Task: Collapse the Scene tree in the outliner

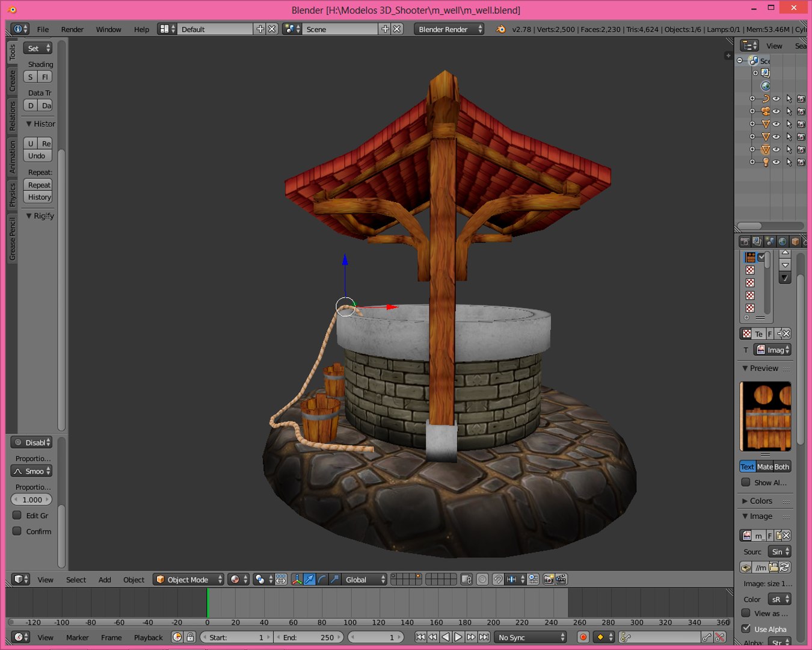Action: (x=740, y=61)
